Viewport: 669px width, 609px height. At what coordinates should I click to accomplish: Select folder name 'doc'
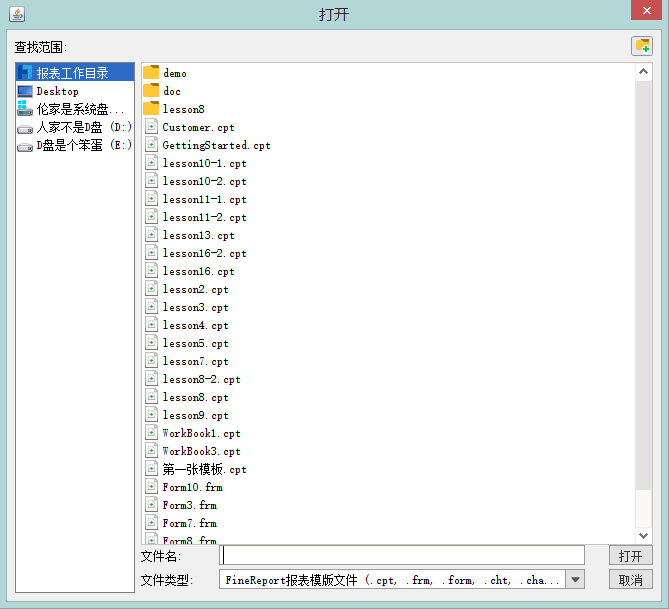(172, 91)
